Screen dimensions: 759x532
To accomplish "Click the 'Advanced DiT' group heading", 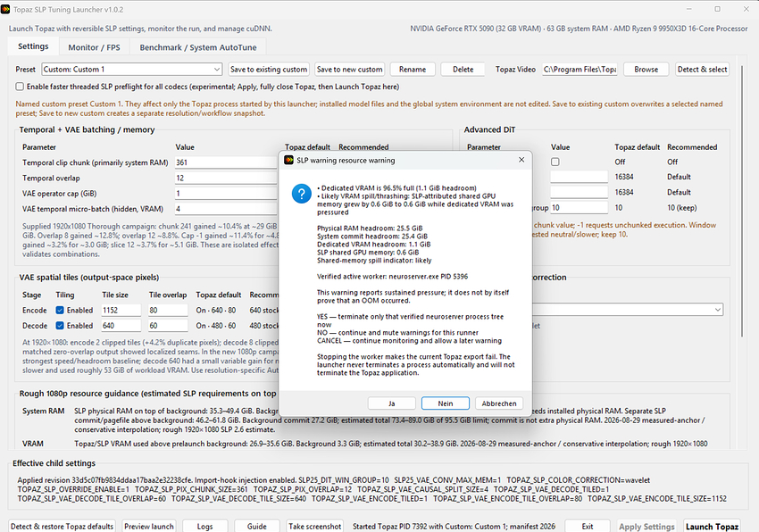I will [489, 129].
